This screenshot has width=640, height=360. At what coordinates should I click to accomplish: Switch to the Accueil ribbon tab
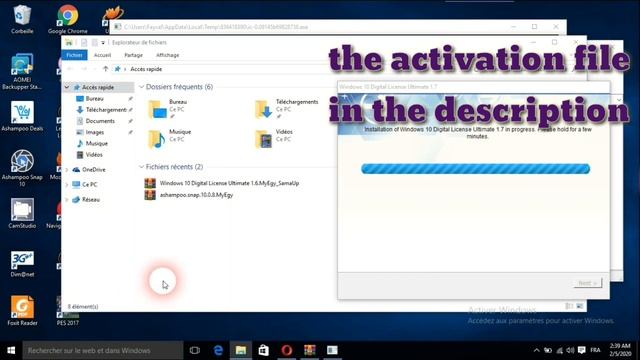[102, 55]
